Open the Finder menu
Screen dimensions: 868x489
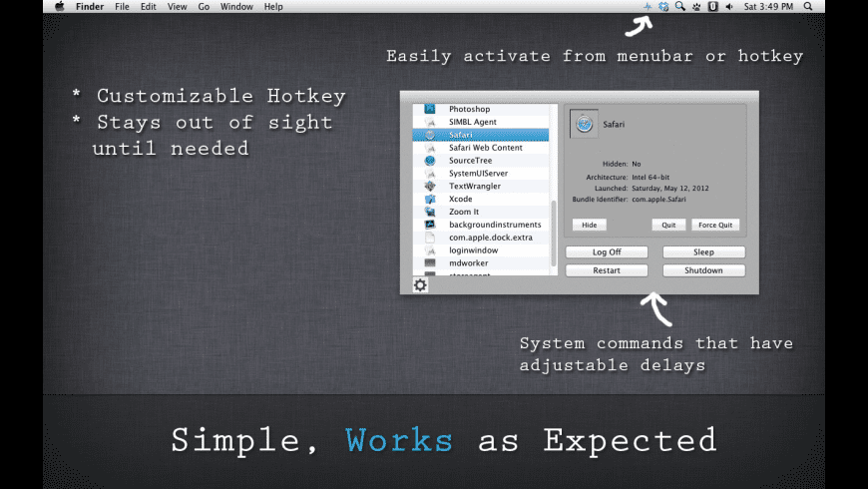[x=90, y=7]
